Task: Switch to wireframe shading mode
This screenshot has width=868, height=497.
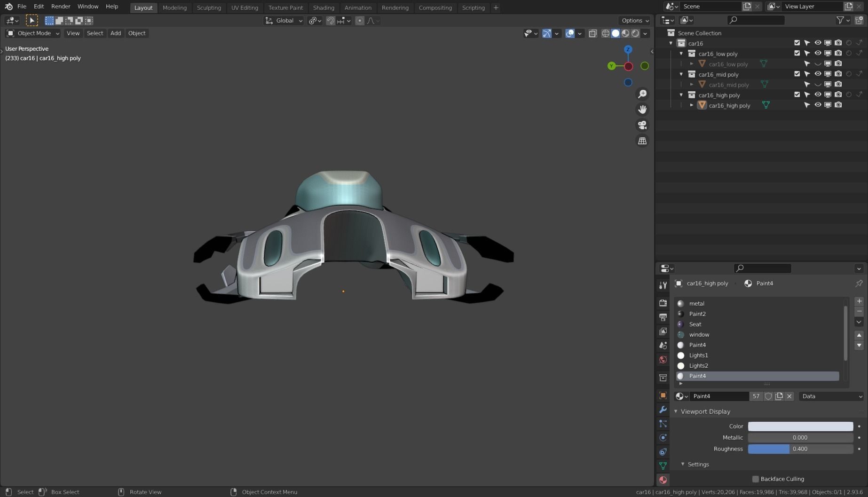Action: coord(606,33)
